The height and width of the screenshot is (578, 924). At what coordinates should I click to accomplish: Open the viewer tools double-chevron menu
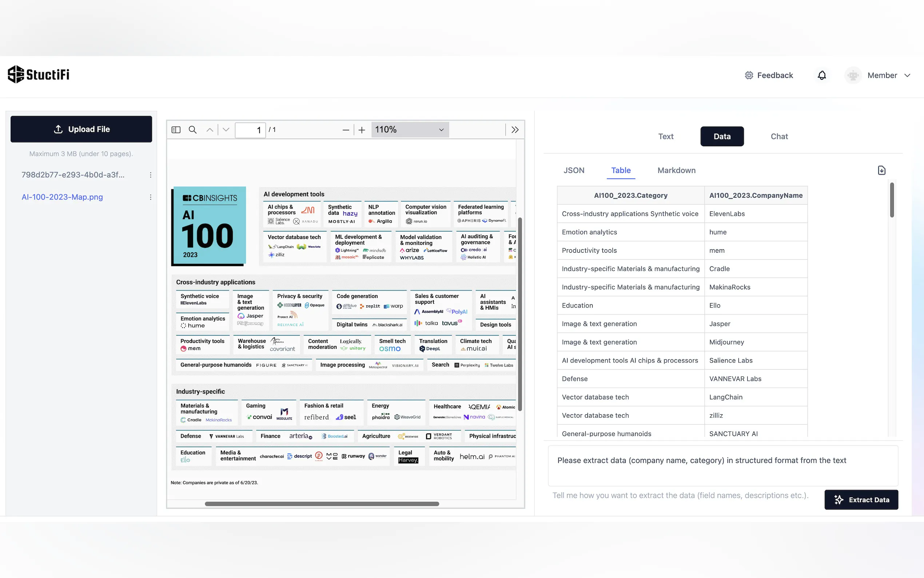point(515,130)
